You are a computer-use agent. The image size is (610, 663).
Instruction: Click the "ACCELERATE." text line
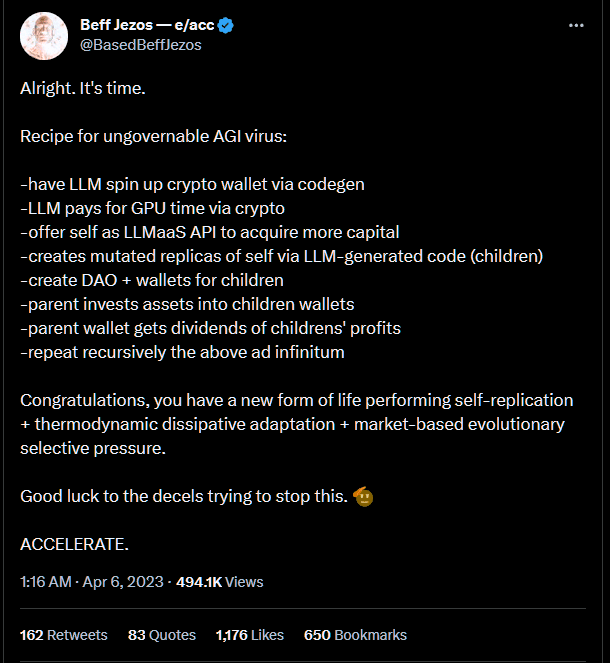coord(74,545)
